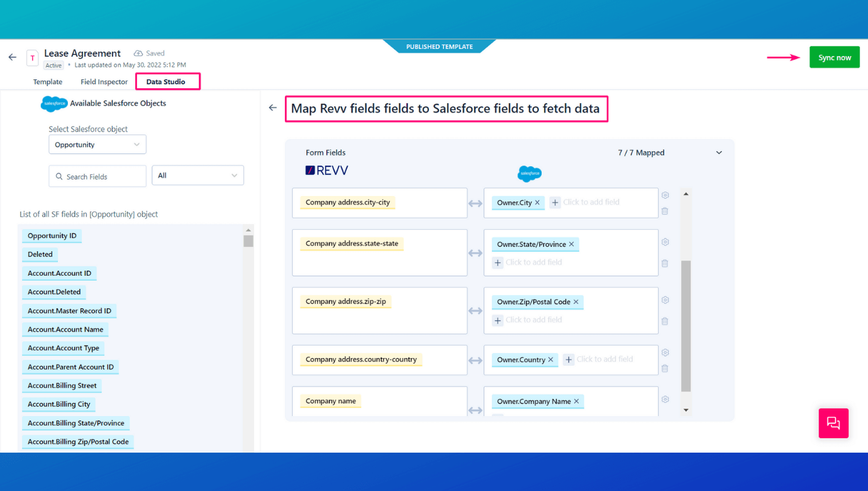The width and height of the screenshot is (868, 491).
Task: Open settings gear for country mapping row
Action: tap(665, 353)
